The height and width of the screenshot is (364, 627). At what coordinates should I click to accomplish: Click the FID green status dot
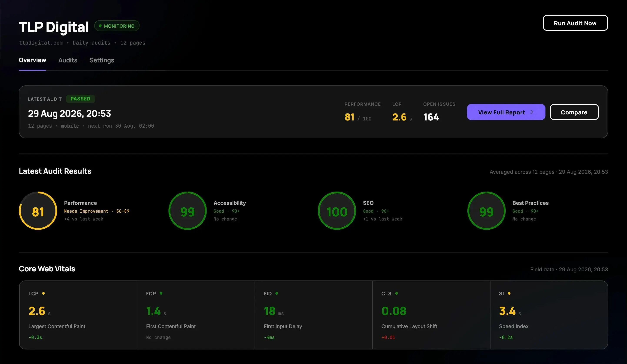(277, 293)
